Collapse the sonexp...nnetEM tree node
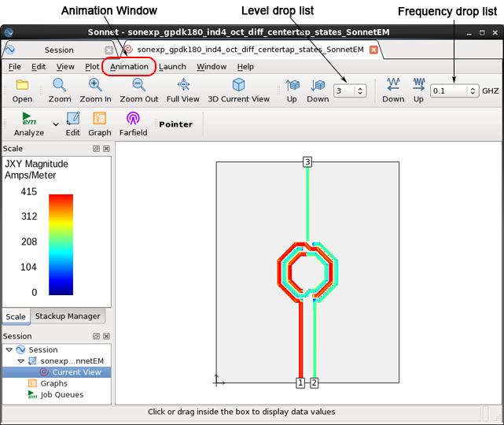 pos(21,361)
